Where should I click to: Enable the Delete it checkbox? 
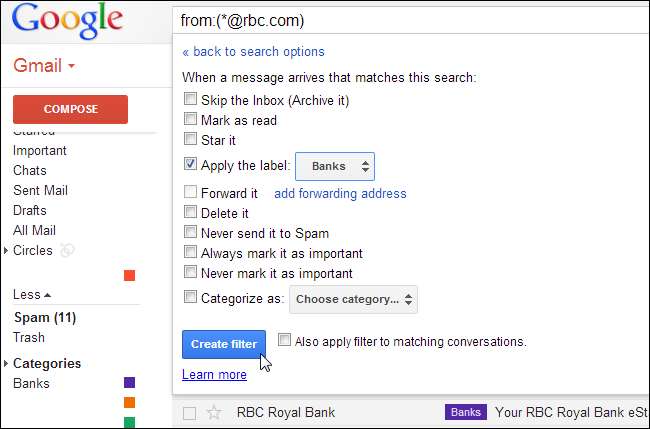coord(190,212)
